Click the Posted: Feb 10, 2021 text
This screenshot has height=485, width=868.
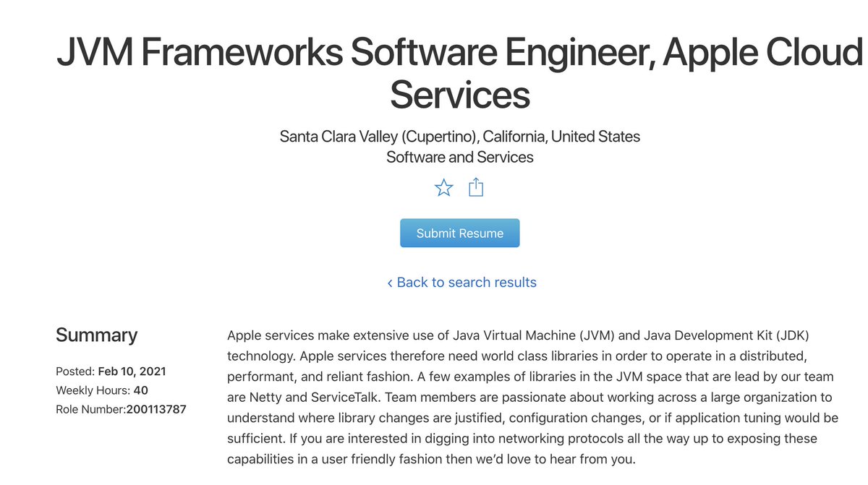(x=111, y=372)
